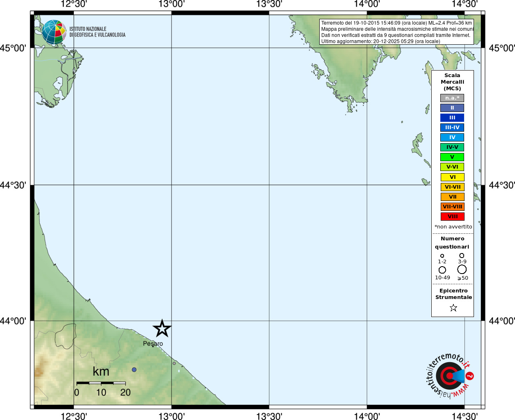This screenshot has width=515, height=420.
Task: Click the left 45°00' latitude label
Action: 13,48
